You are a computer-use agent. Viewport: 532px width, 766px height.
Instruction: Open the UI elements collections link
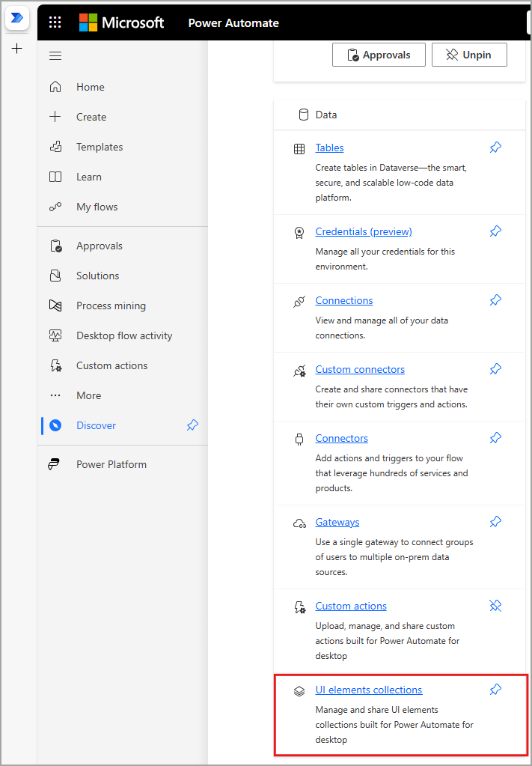368,690
